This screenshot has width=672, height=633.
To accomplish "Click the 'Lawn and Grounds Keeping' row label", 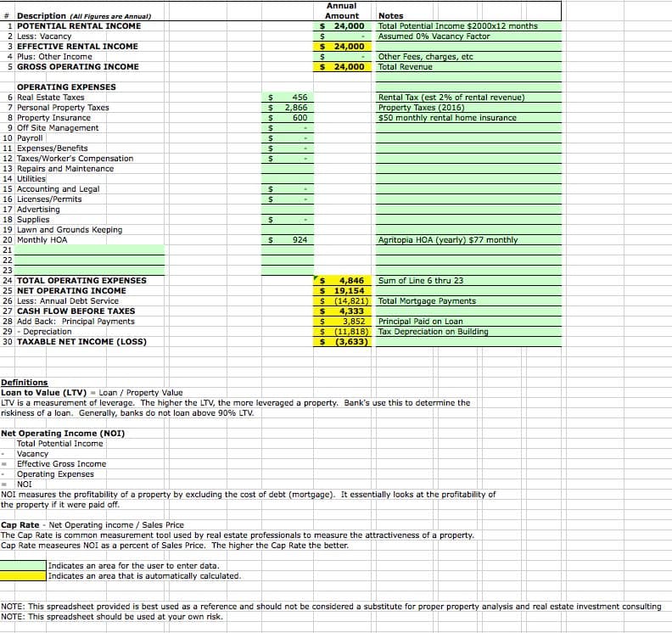I will 70,230.
